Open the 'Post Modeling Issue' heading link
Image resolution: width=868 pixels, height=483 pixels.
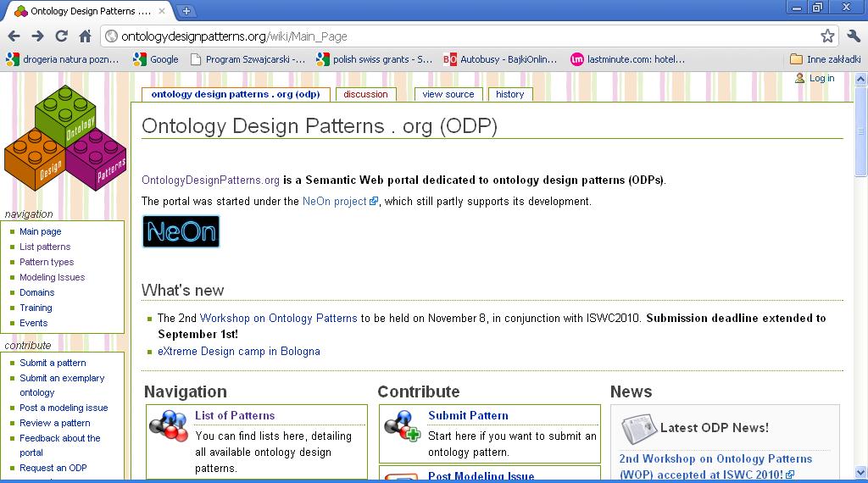pos(481,476)
